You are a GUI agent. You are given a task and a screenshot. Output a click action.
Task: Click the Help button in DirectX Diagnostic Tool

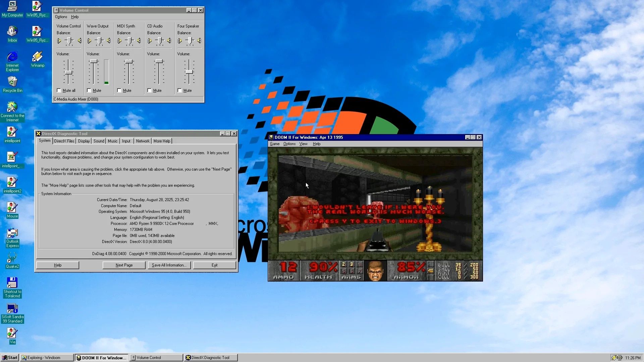point(58,265)
